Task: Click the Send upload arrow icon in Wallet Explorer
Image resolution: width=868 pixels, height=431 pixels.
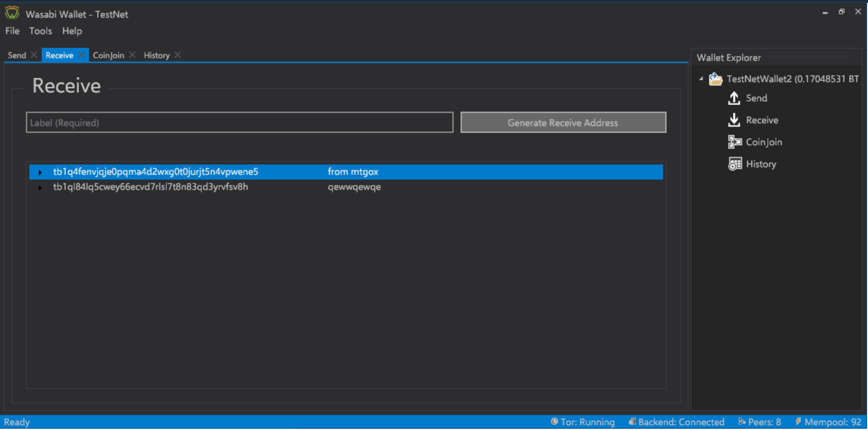Action: pos(734,98)
